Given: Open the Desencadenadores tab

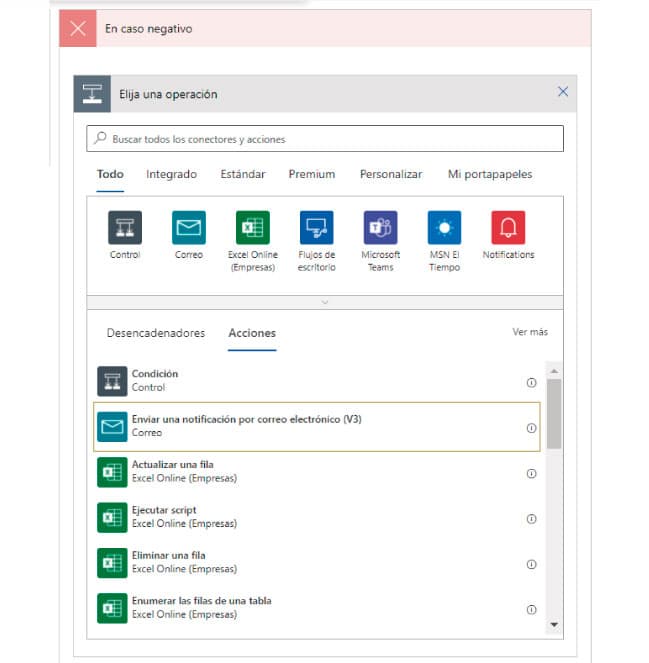Looking at the screenshot, I should tap(155, 333).
